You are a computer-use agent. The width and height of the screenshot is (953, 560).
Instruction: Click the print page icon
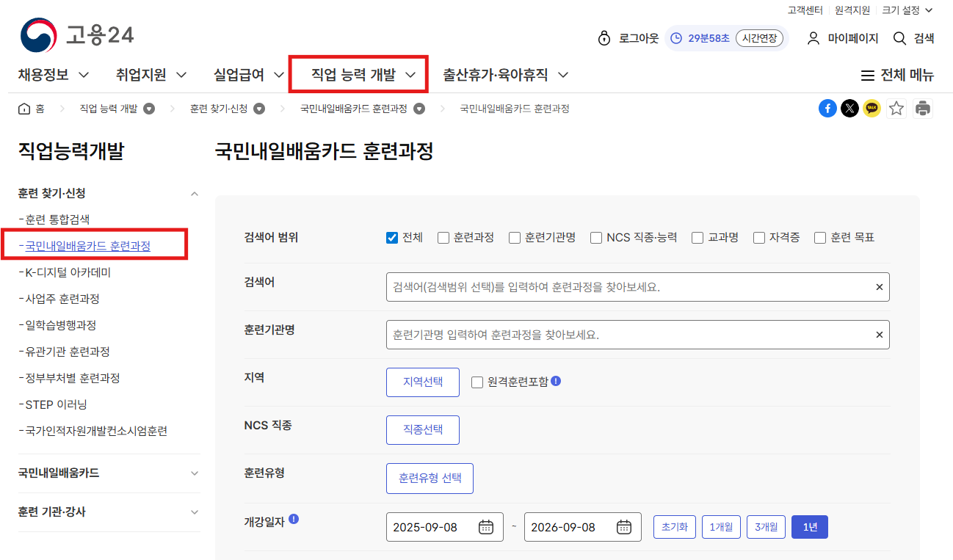(923, 109)
